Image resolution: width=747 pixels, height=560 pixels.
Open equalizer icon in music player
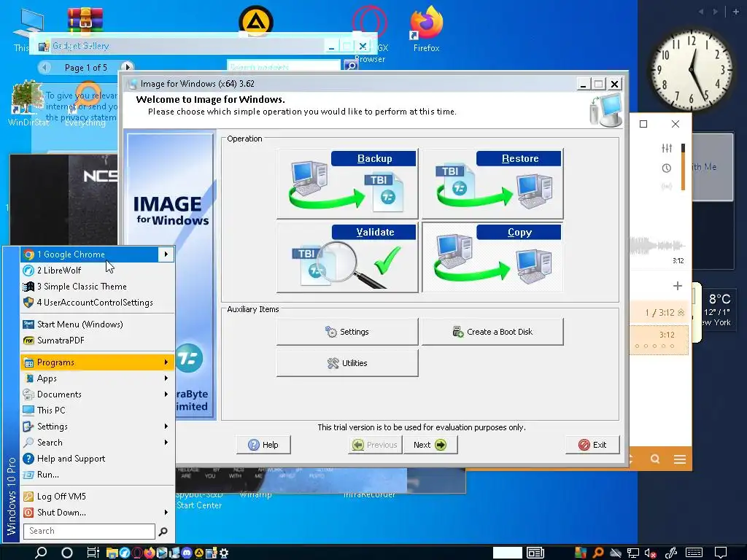tap(667, 149)
